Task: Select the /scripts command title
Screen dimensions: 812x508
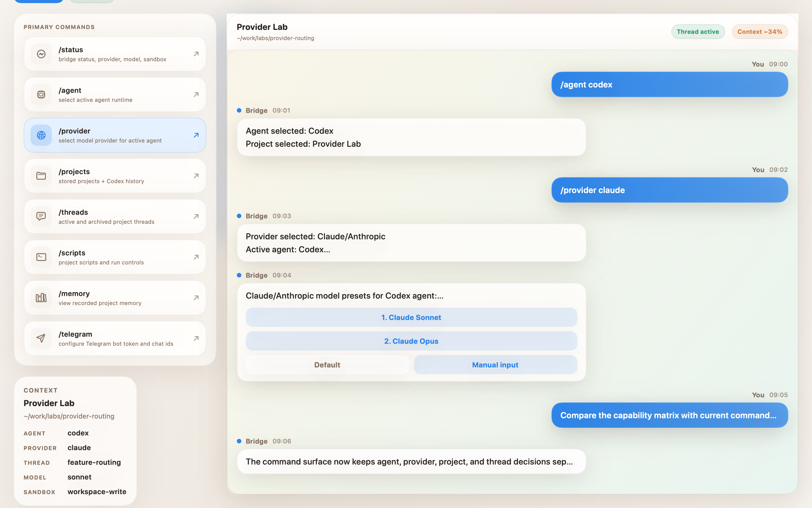Action: pos(72,253)
